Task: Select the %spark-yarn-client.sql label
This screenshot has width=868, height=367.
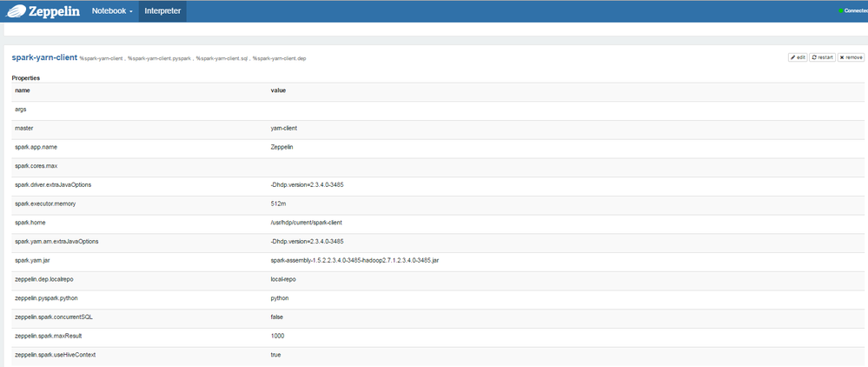Action: pos(222,58)
